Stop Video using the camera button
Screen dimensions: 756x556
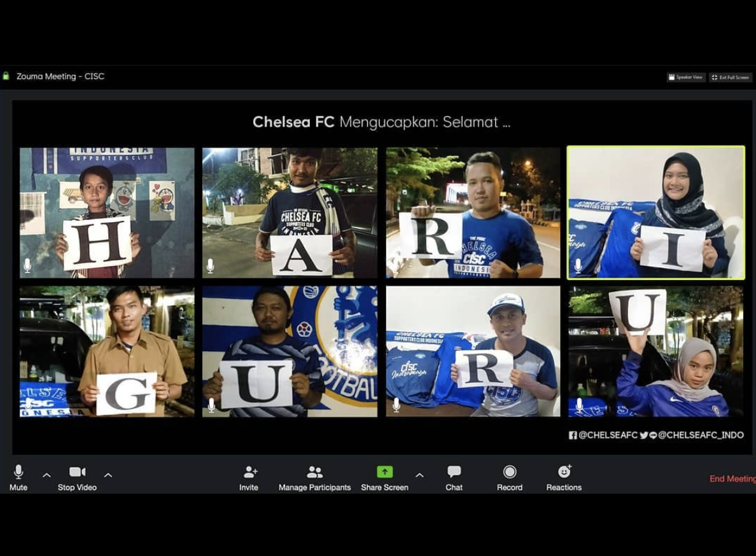[x=77, y=472]
